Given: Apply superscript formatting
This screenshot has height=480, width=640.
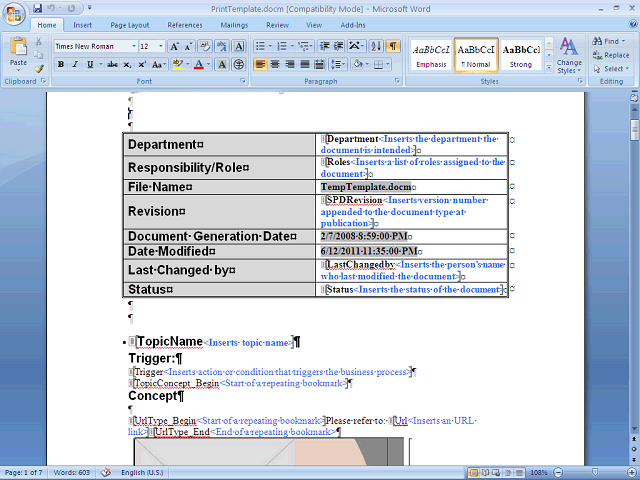Looking at the screenshot, I should pyautogui.click(x=142, y=64).
